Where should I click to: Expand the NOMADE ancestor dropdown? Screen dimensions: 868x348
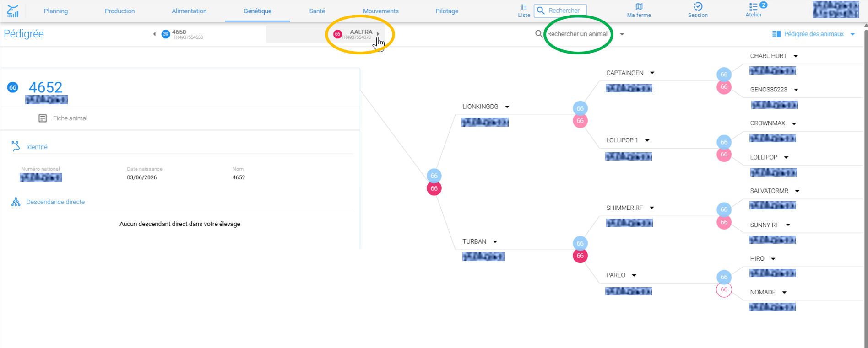click(x=784, y=292)
